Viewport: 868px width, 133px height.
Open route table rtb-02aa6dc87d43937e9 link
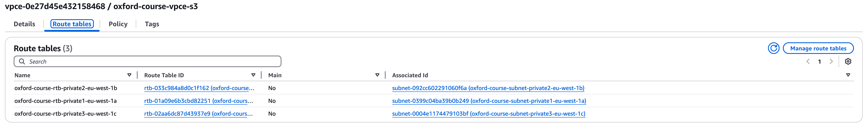(198, 113)
